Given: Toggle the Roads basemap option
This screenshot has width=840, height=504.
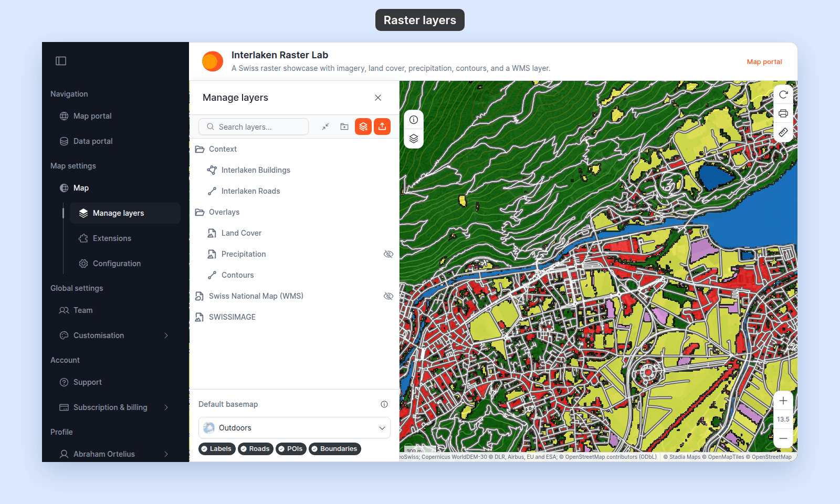Looking at the screenshot, I should 256,449.
